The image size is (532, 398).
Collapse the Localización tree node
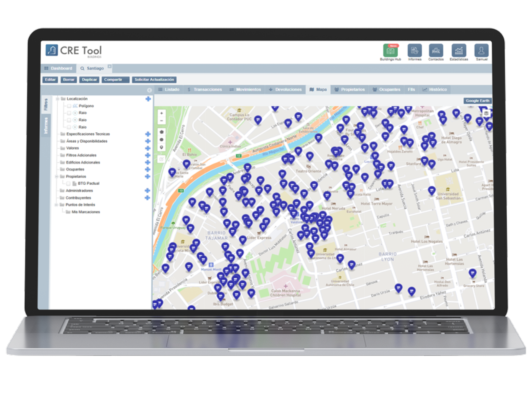pos(58,99)
